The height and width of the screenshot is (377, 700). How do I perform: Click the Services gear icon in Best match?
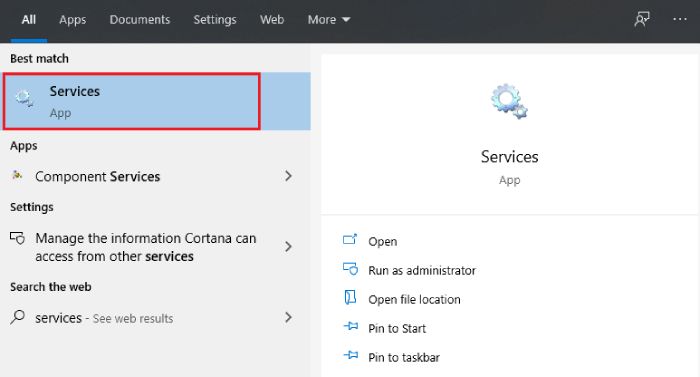[24, 98]
